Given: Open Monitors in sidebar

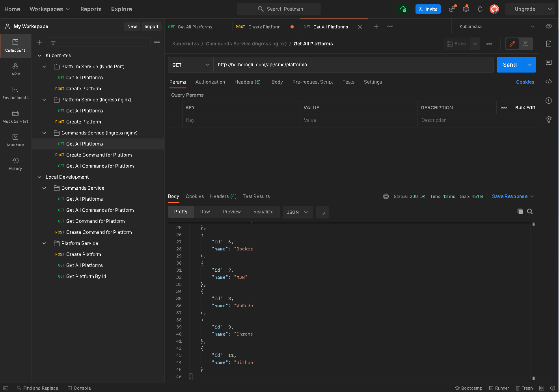Looking at the screenshot, I should click(x=15, y=140).
